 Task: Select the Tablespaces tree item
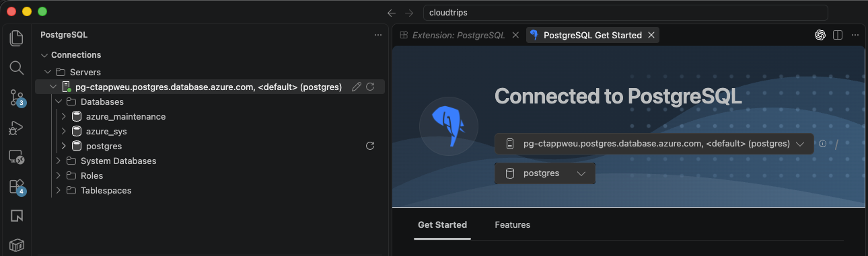tap(209, 190)
